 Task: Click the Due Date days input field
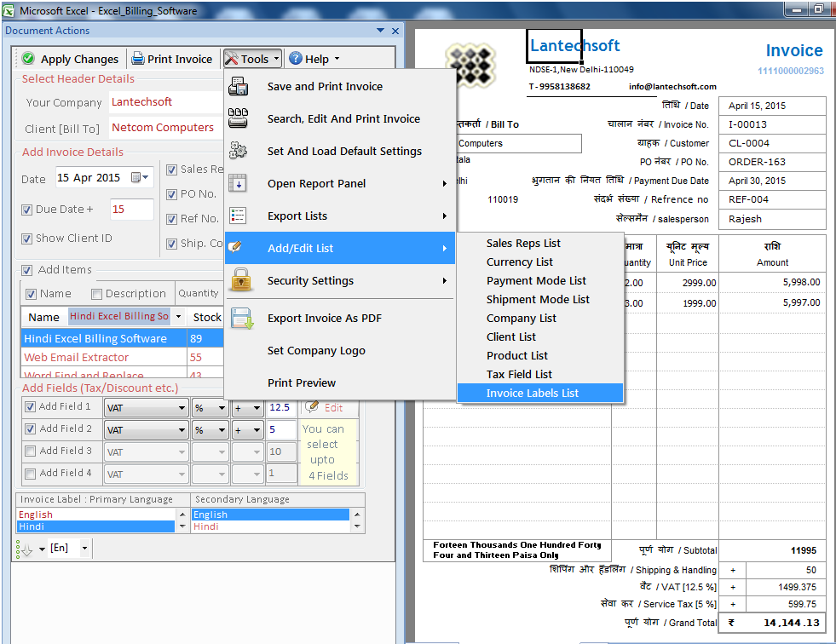(x=131, y=210)
